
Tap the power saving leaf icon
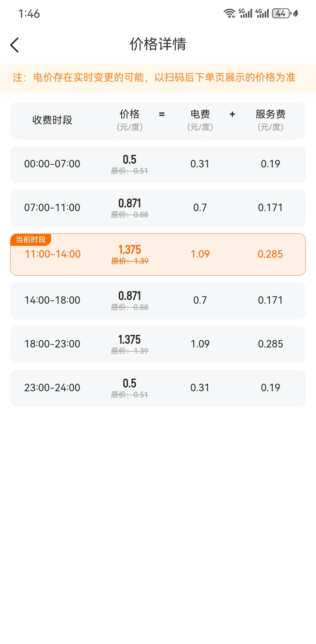[x=296, y=13]
